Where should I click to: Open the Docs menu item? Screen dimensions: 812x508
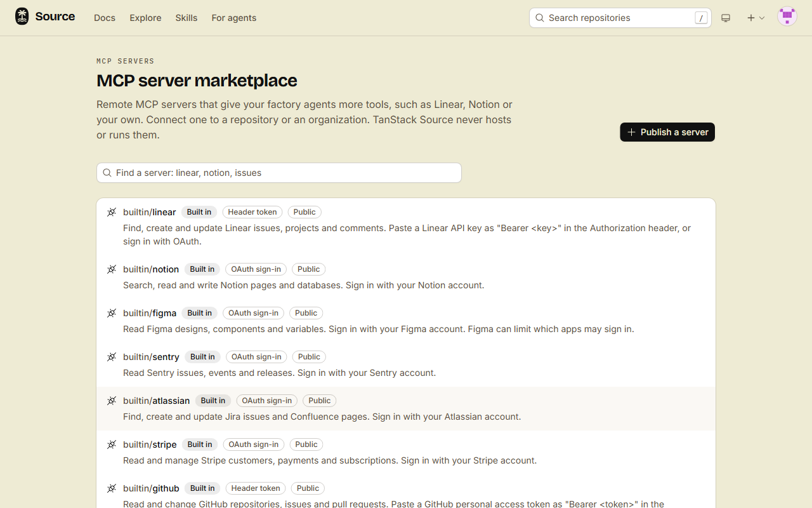coord(105,18)
